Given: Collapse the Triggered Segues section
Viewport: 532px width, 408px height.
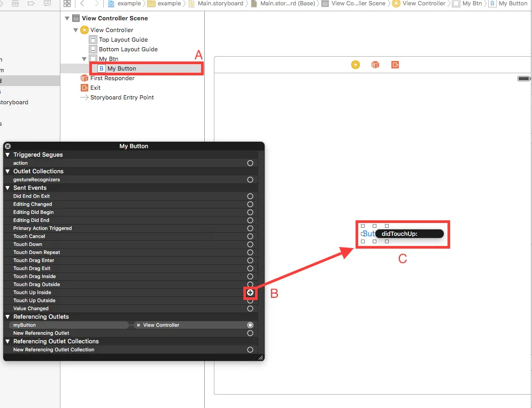Looking at the screenshot, I should (x=7, y=155).
